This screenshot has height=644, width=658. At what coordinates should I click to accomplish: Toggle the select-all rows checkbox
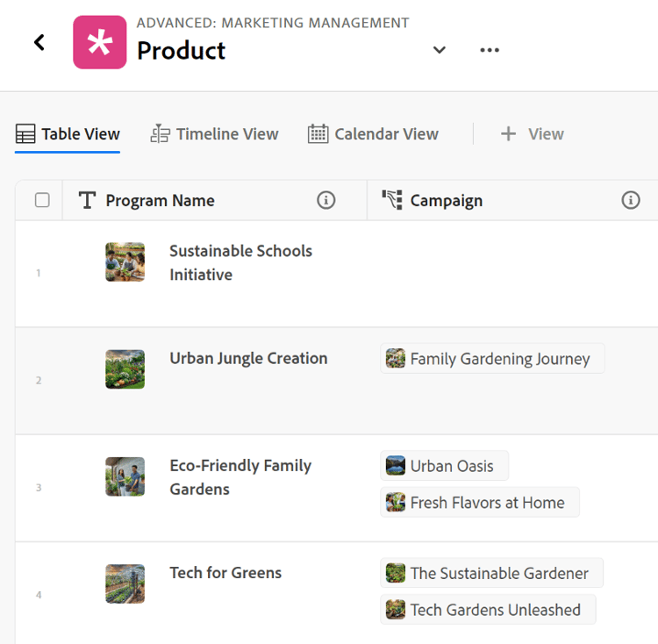(42, 201)
